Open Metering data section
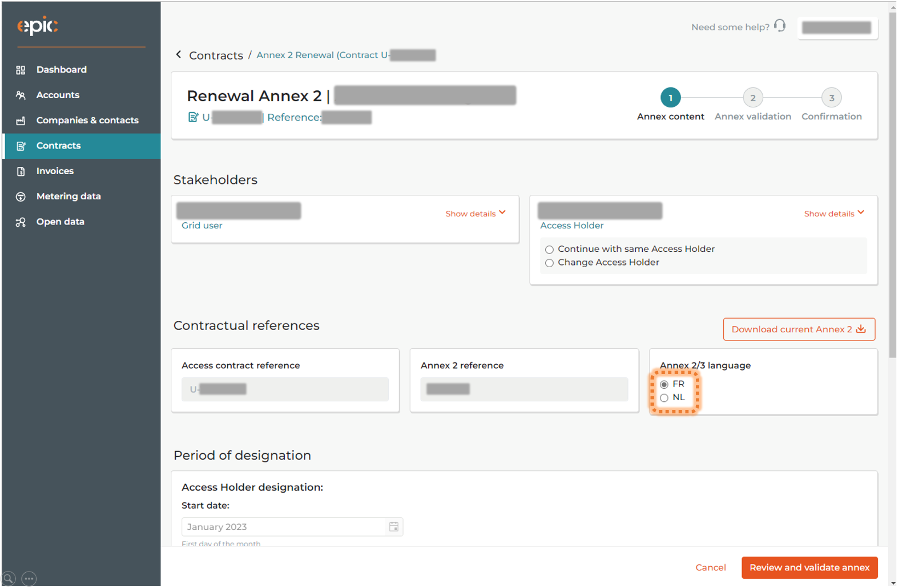This screenshot has width=898, height=588. pyautogui.click(x=82, y=196)
